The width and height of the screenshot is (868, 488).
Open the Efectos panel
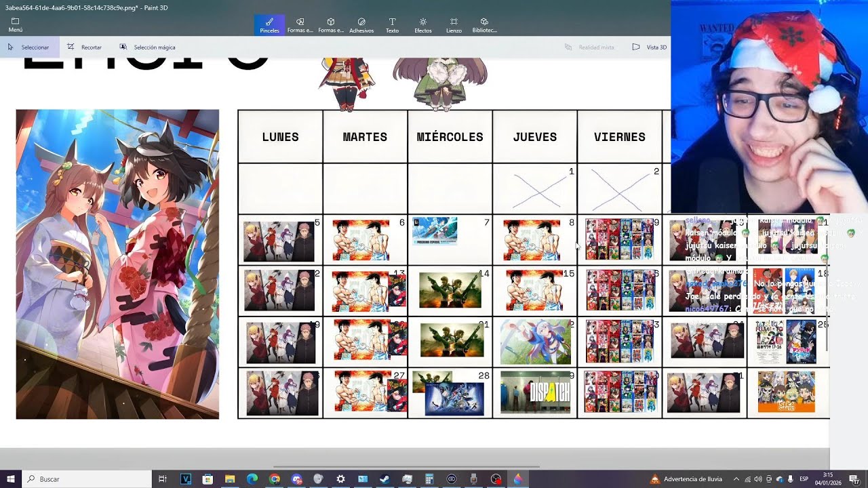click(x=423, y=25)
